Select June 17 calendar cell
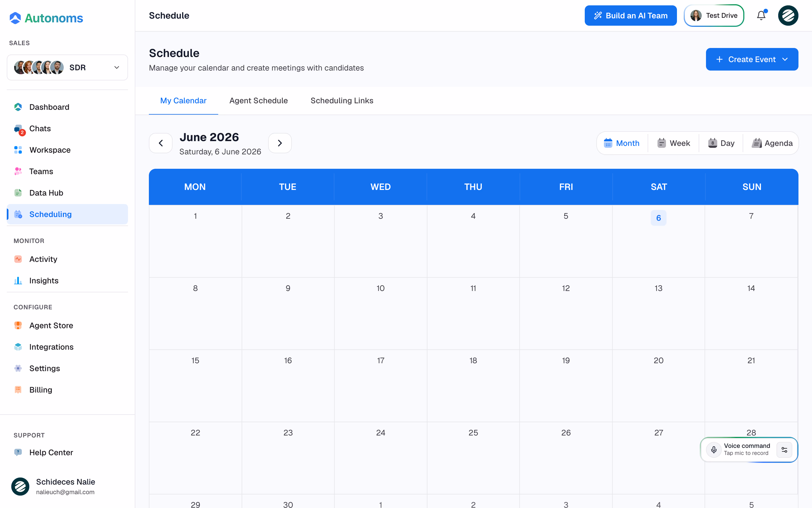 pos(381,385)
